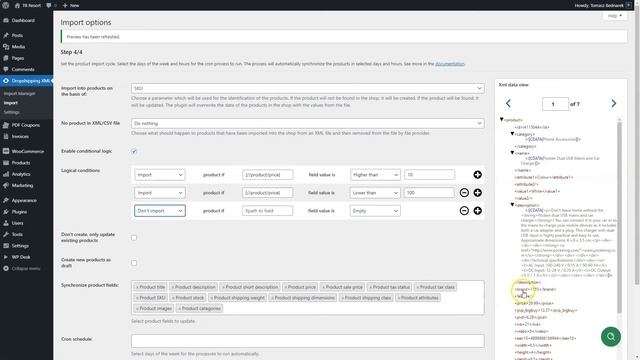Image resolution: width=640 pixels, height=360 pixels.
Task: Open Pages menu item
Action: (18, 58)
